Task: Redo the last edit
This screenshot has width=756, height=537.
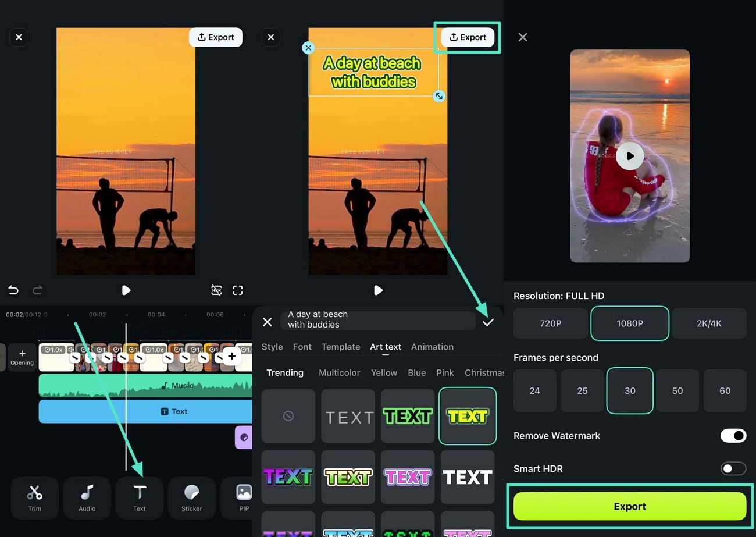Action: click(x=37, y=290)
